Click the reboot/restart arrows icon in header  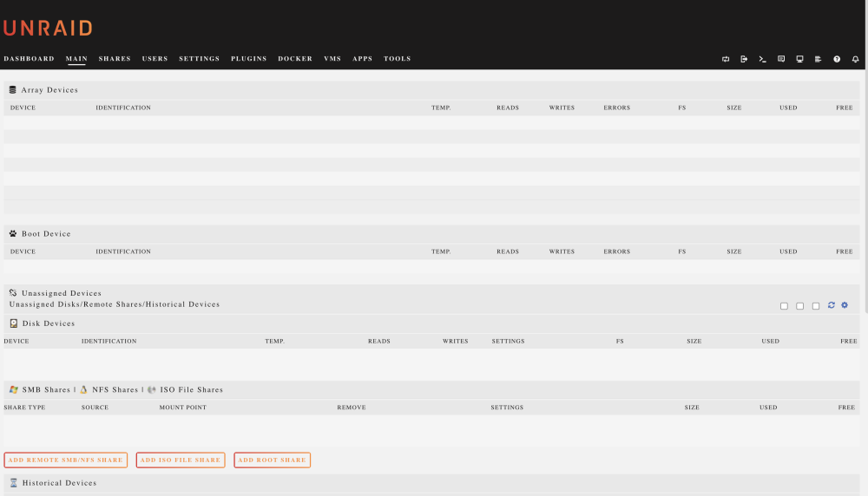(725, 59)
